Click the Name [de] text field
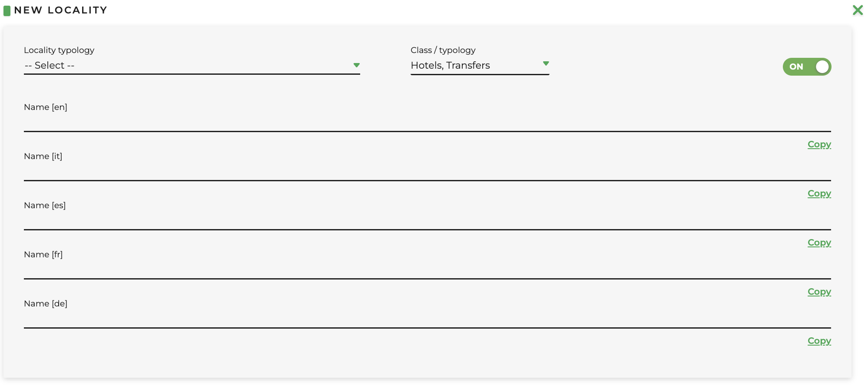This screenshot has height=386, width=868. pyautogui.click(x=427, y=319)
